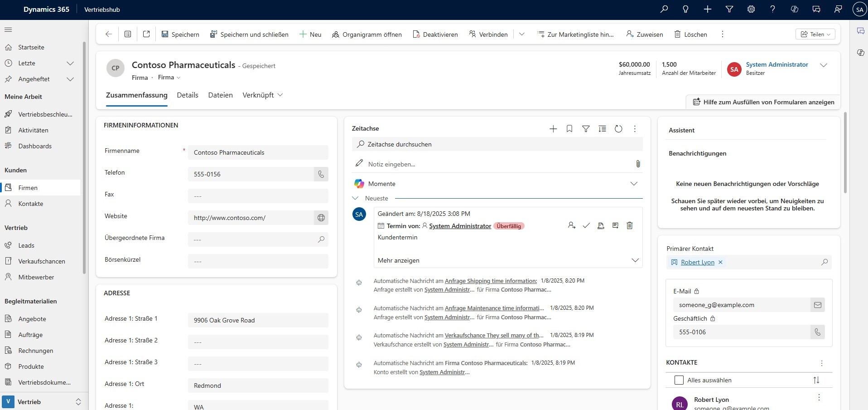868x410 pixels.
Task: Open Verkaufschancen in the sidebar
Action: tap(41, 261)
